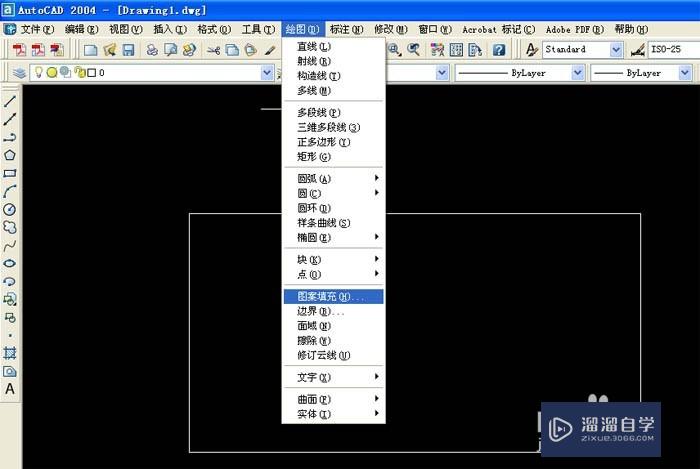The image size is (700, 469).
Task: Click the Help question mark icon
Action: click(x=499, y=50)
